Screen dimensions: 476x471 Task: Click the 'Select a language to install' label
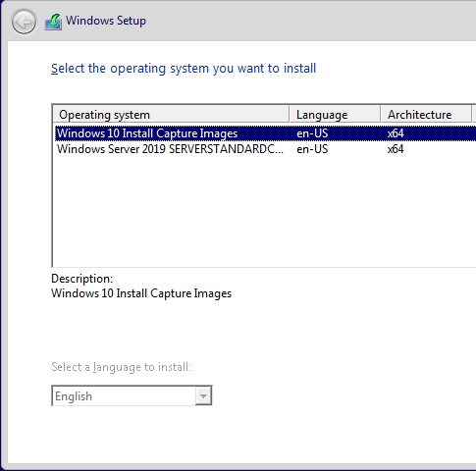121,367
